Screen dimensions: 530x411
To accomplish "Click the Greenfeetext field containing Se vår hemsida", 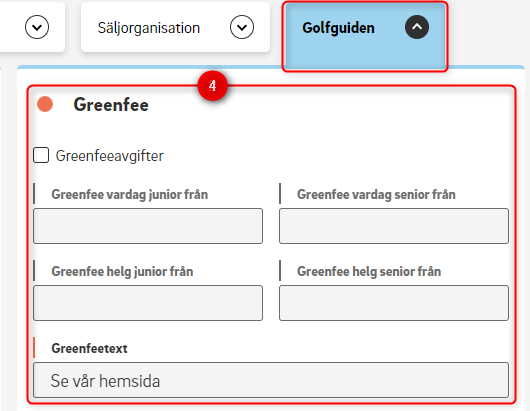I will (x=271, y=380).
